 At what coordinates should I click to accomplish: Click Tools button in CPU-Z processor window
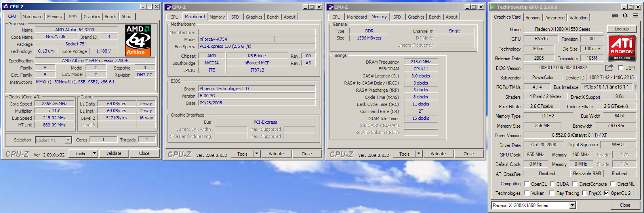[x=80, y=153]
